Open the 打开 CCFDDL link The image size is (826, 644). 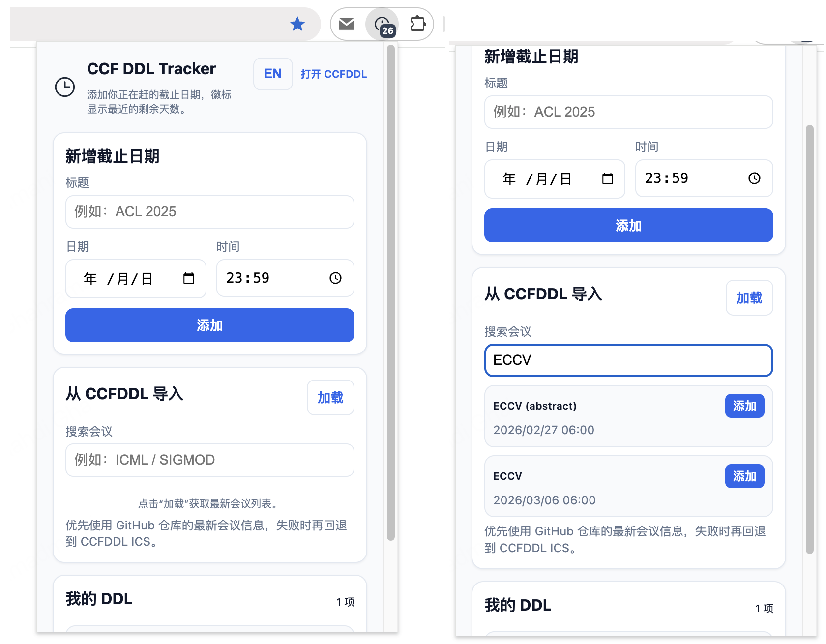tap(333, 74)
